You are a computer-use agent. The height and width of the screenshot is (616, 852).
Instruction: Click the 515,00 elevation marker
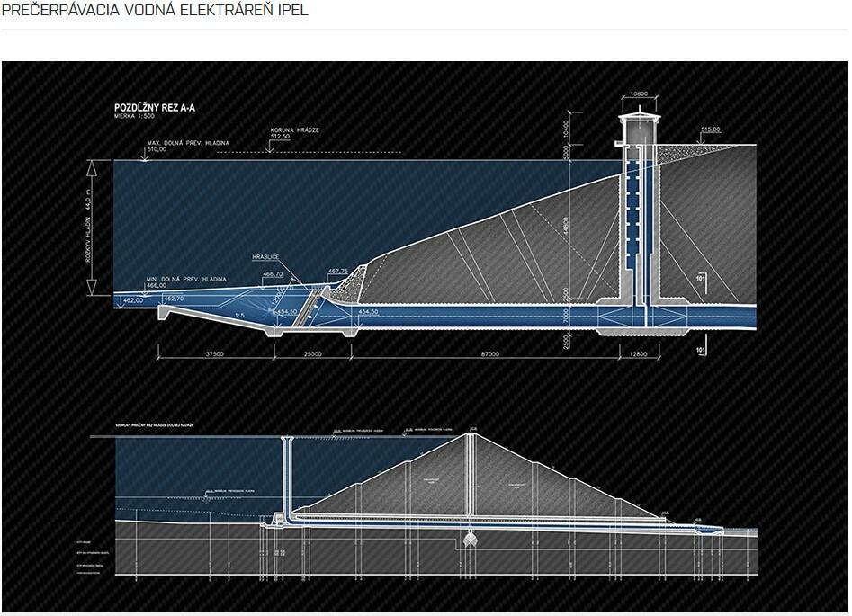coord(711,129)
